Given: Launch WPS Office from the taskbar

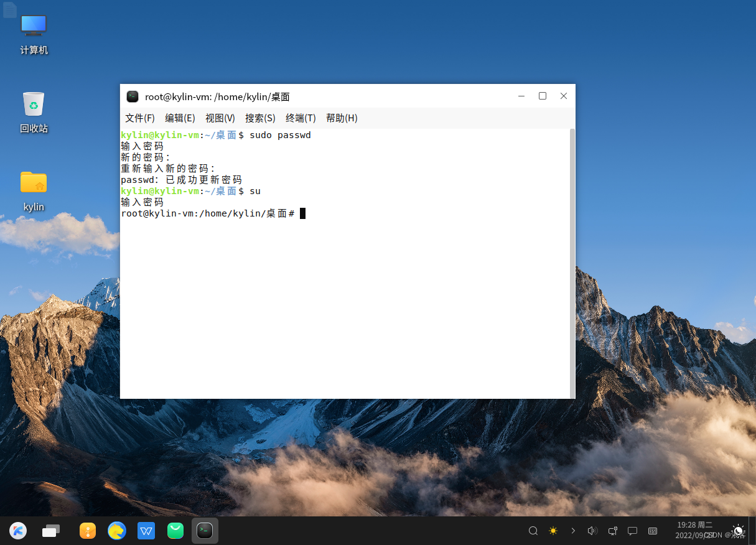Looking at the screenshot, I should tap(146, 531).
